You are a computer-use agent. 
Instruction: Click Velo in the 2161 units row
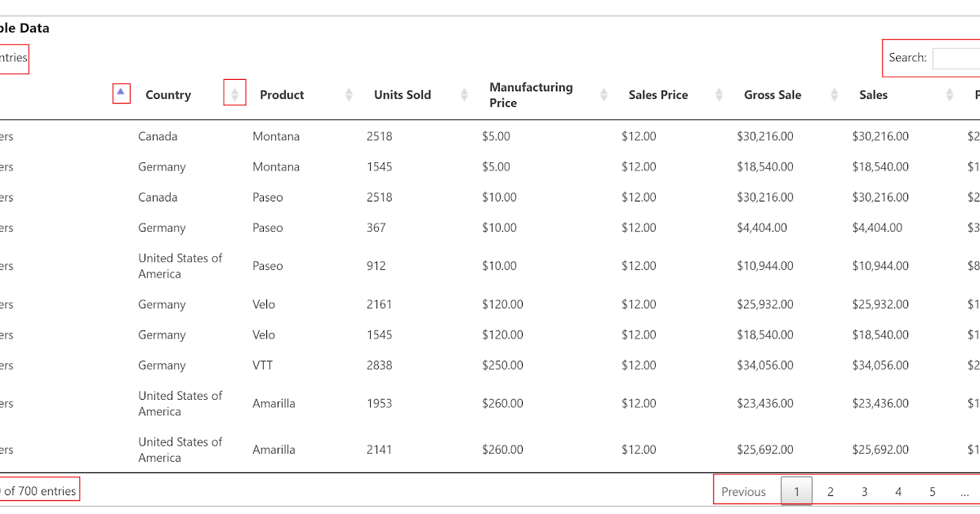[264, 304]
